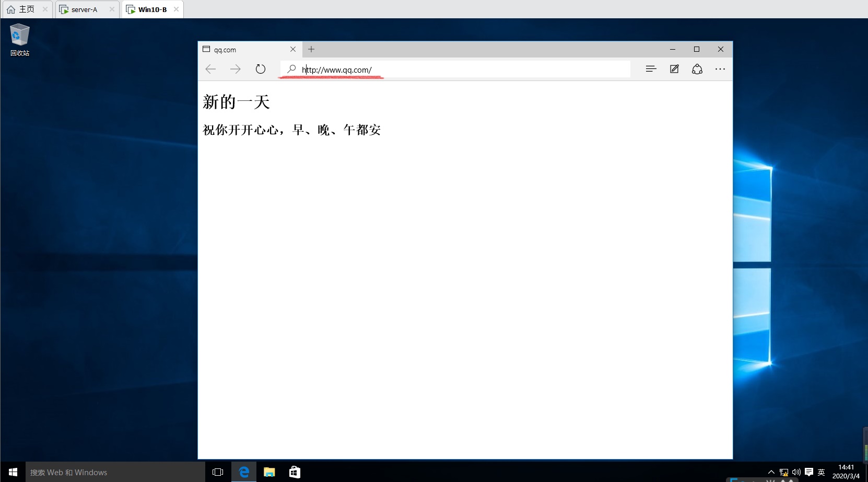
Task: Maximize the Edge window
Action: point(697,49)
